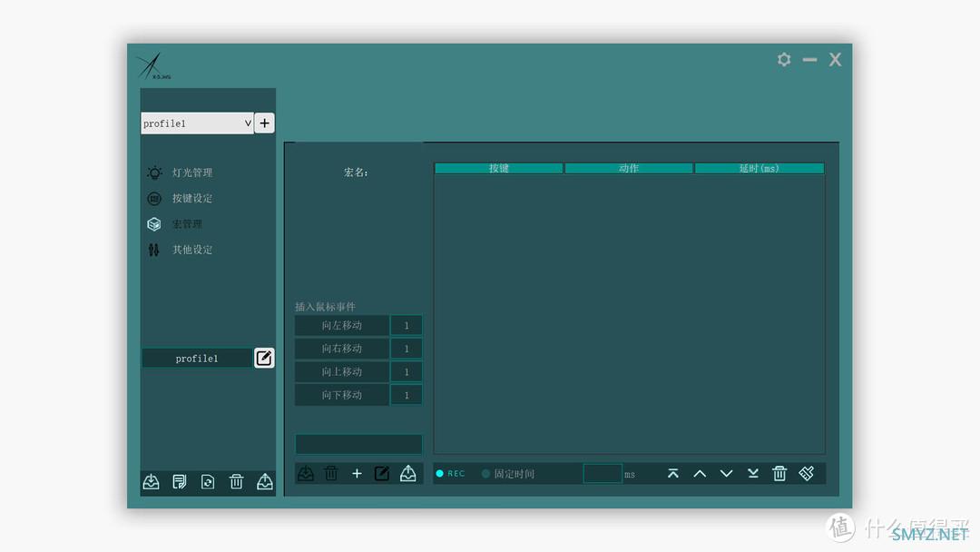This screenshot has height=552, width=980.
Task: Delete macro with macro toolbar trash icon
Action: (x=331, y=473)
